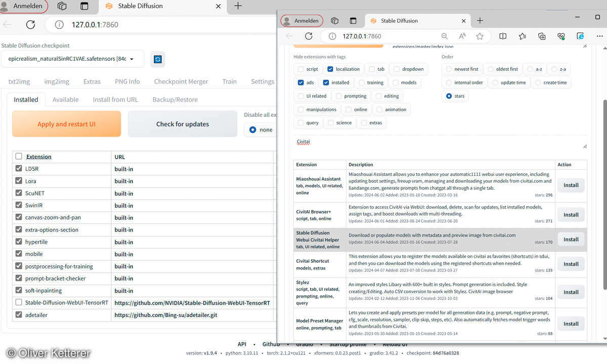Enable the UI related tag checkbox
This screenshot has height=364, width=607.
301,96
